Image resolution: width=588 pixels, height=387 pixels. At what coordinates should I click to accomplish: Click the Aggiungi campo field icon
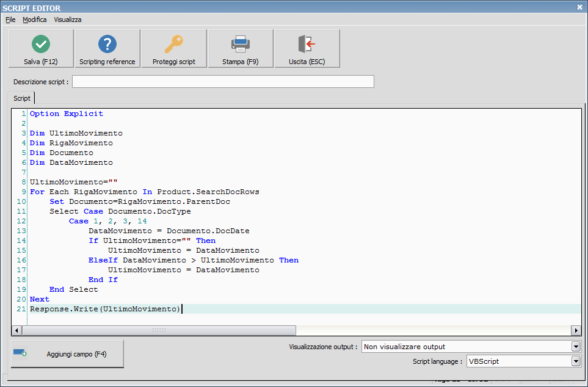20,353
